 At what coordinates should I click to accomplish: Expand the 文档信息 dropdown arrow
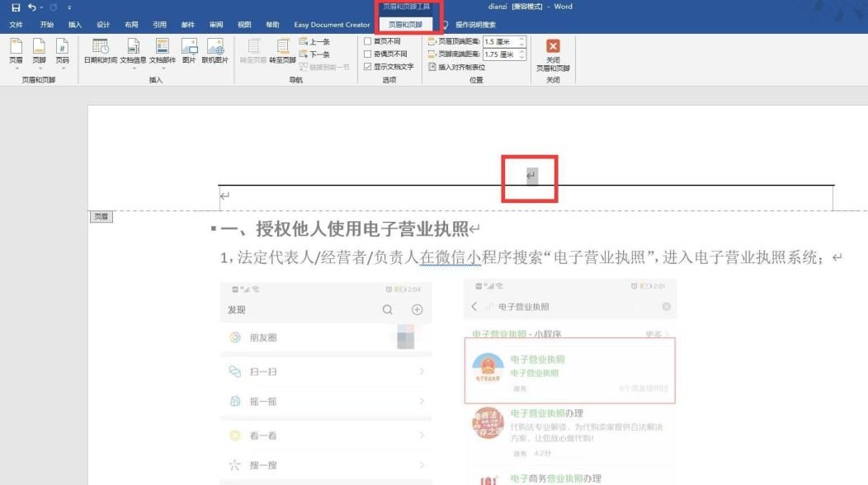[x=133, y=68]
